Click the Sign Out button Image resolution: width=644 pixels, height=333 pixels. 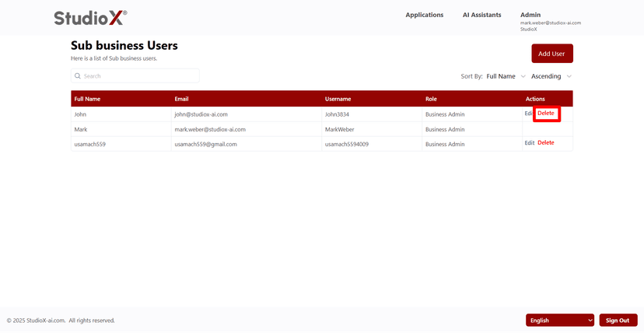(618, 321)
